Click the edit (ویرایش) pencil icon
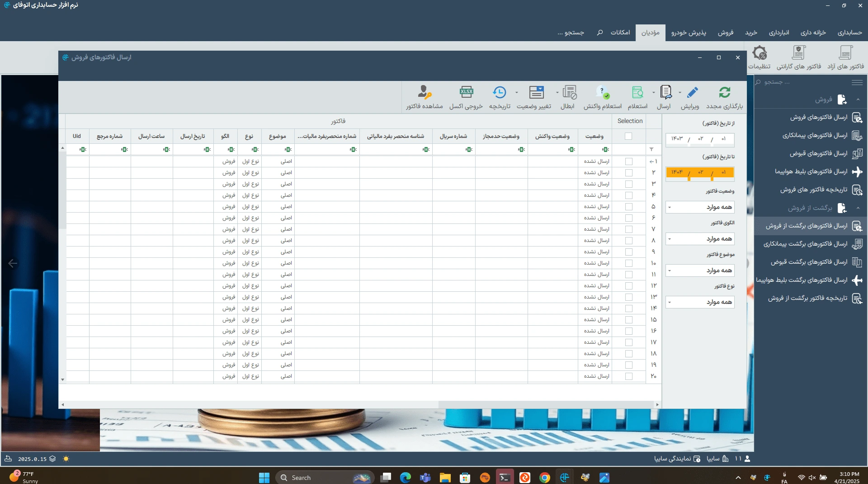Image resolution: width=868 pixels, height=484 pixels. coord(692,93)
